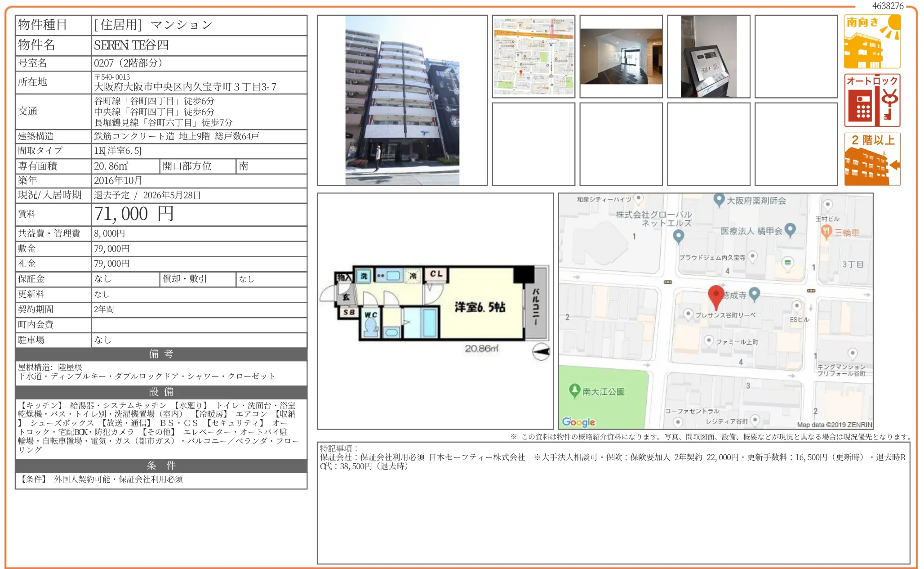
Task: Click the Google logo on the map
Action: pyautogui.click(x=577, y=421)
